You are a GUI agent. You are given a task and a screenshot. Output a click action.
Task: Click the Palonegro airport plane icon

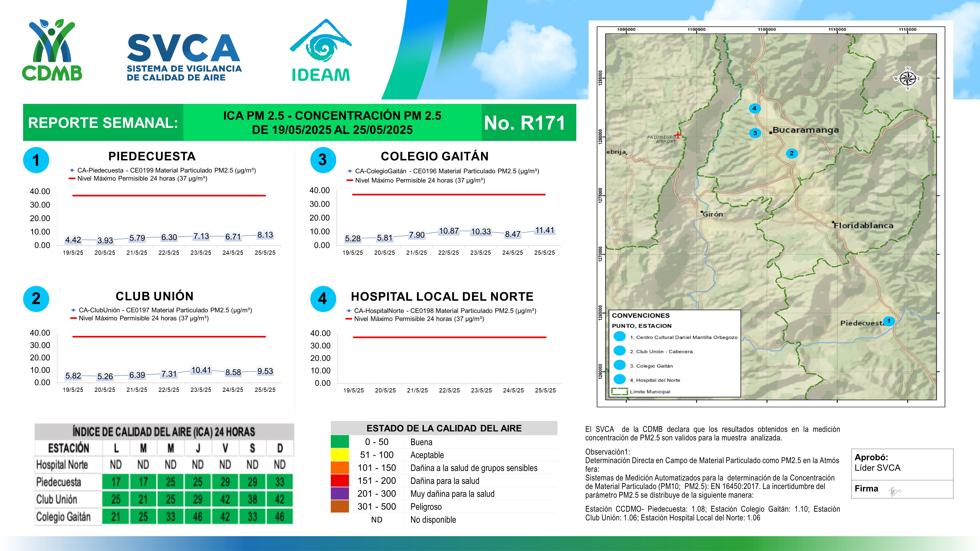(678, 135)
